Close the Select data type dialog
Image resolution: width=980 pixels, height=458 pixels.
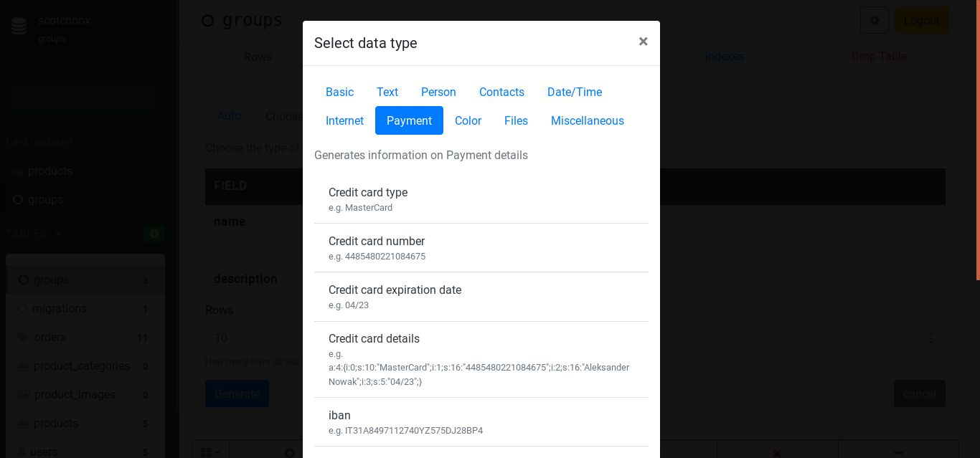(x=644, y=42)
